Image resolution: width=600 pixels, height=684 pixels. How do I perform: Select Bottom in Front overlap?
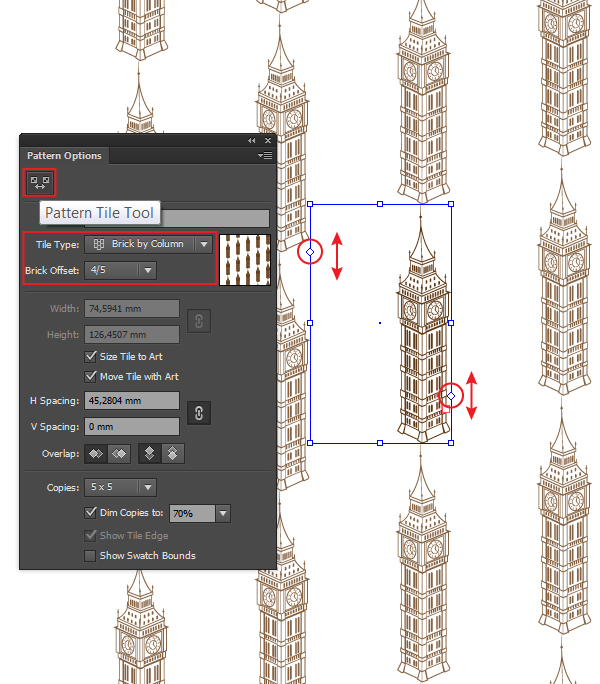click(173, 454)
